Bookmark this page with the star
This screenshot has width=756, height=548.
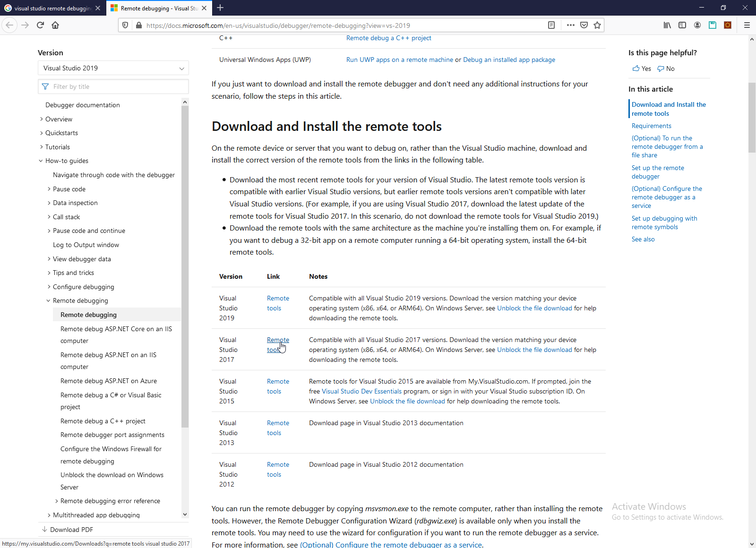point(597,25)
